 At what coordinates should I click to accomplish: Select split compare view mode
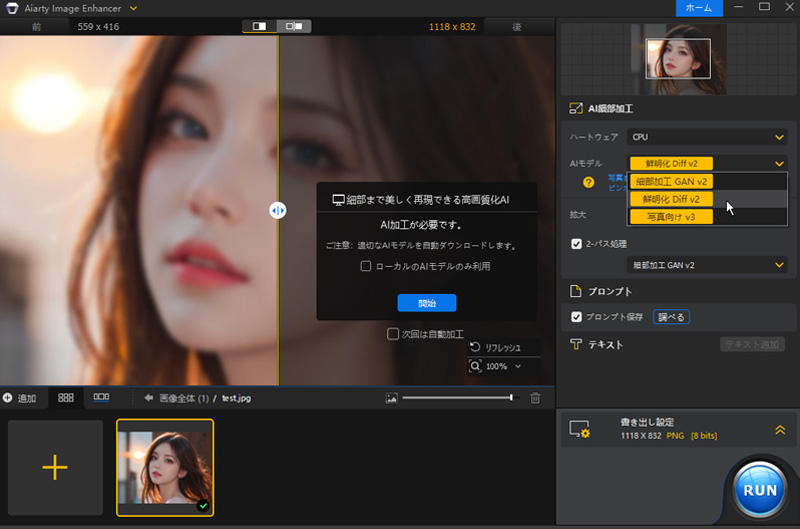click(x=260, y=26)
